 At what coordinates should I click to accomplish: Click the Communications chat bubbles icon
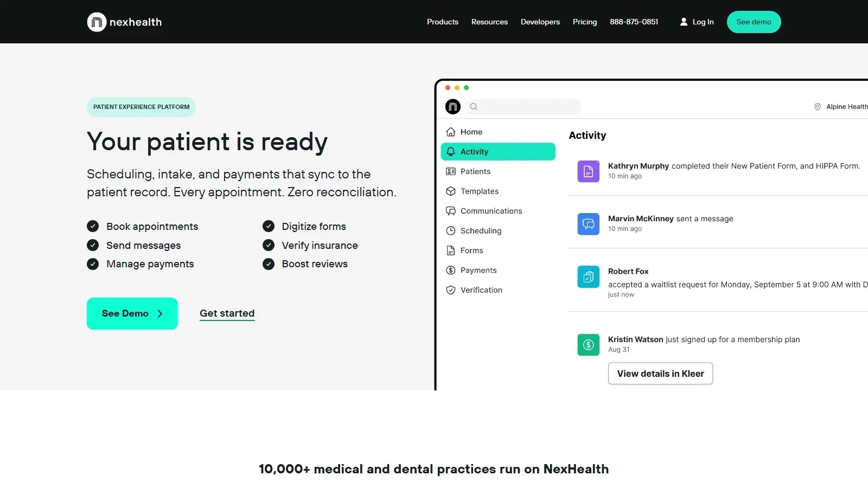pyautogui.click(x=451, y=211)
